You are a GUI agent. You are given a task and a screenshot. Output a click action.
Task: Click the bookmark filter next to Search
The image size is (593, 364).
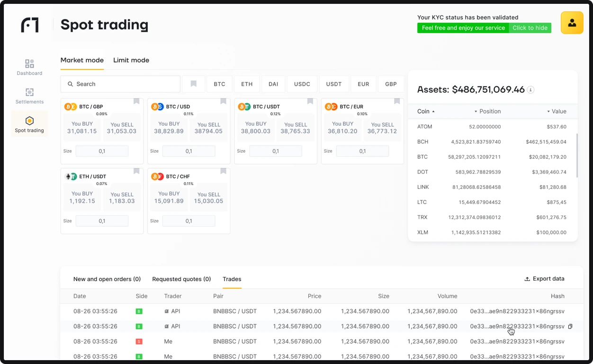(193, 84)
